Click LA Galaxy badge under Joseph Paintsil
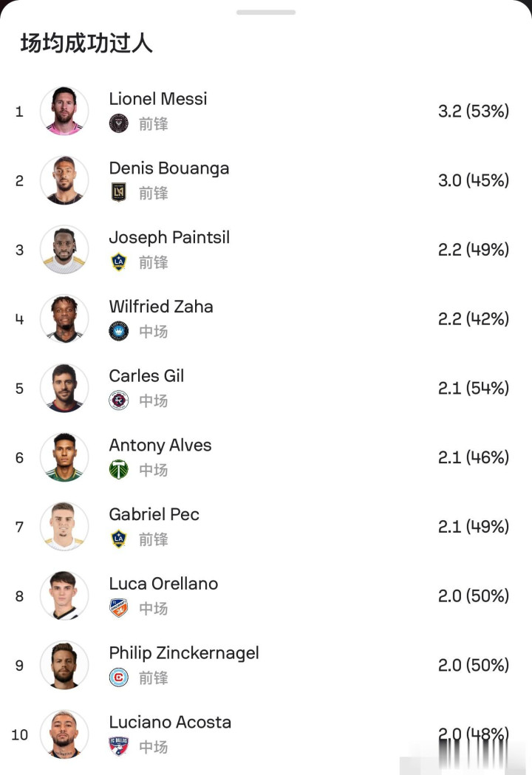This screenshot has width=532, height=775. click(118, 262)
